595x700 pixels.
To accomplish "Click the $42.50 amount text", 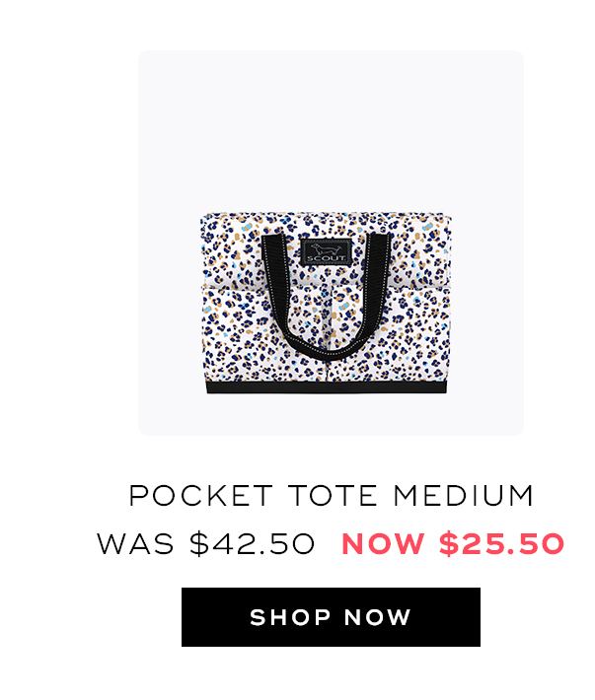I will click(253, 544).
